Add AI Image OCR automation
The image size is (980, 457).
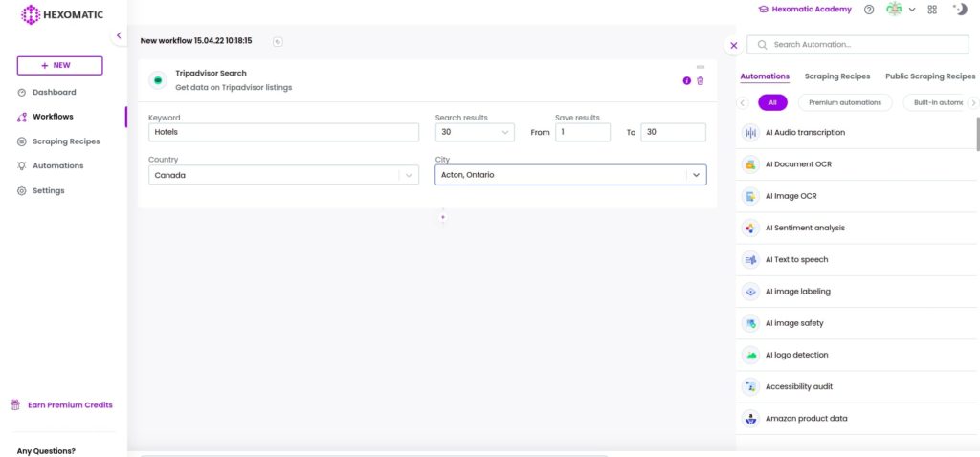click(x=857, y=197)
